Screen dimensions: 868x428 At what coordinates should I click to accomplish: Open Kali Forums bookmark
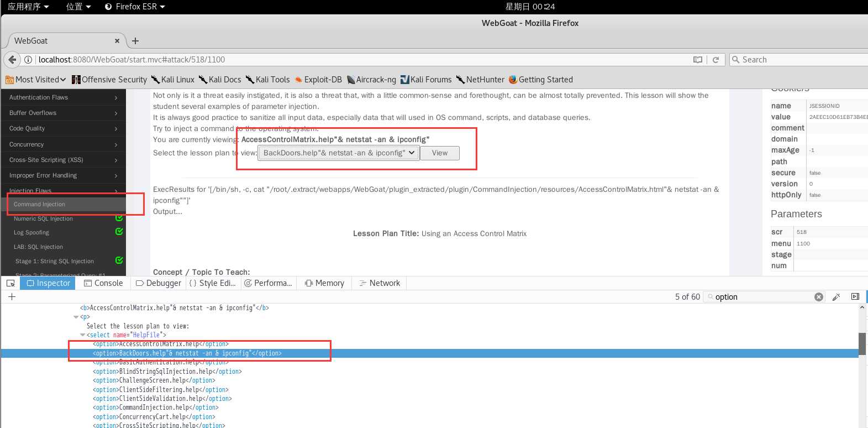click(x=426, y=80)
